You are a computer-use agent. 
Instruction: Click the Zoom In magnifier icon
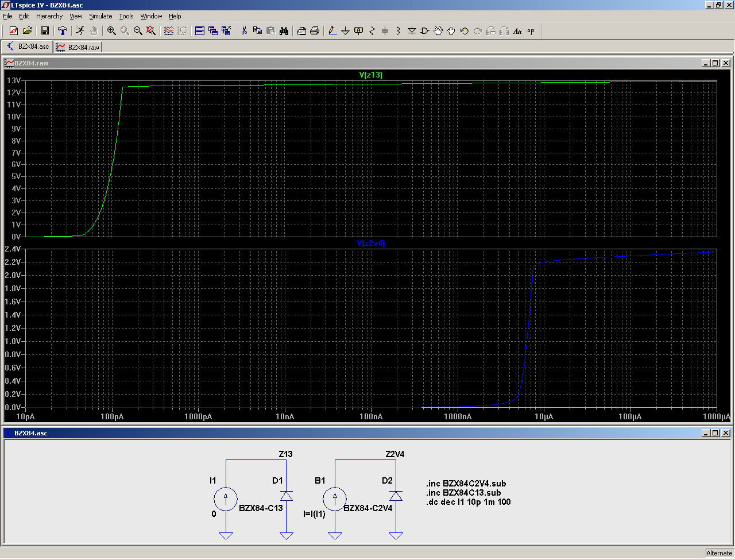tap(111, 31)
